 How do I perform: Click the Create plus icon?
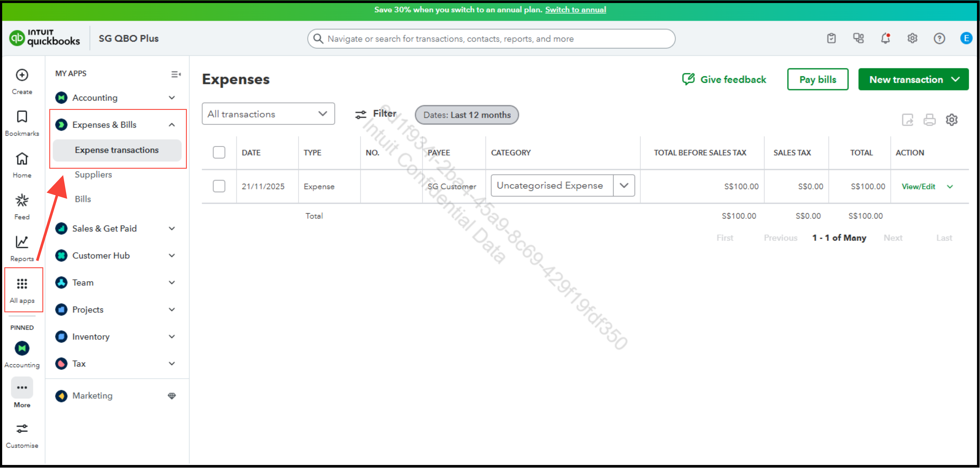click(22, 75)
